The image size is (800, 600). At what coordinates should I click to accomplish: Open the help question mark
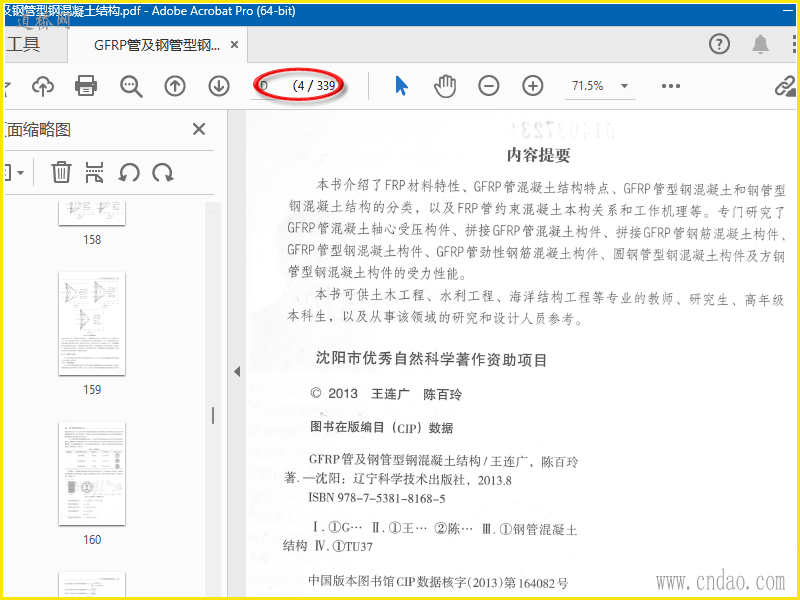coord(719,44)
